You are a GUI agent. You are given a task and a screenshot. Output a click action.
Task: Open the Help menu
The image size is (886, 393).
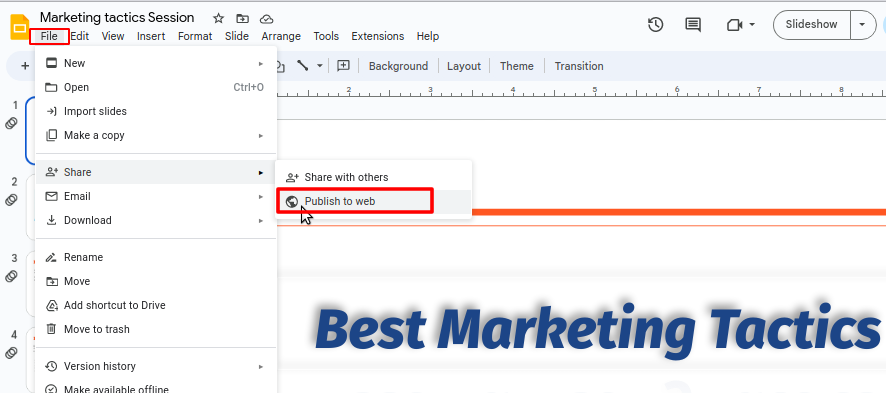point(428,36)
